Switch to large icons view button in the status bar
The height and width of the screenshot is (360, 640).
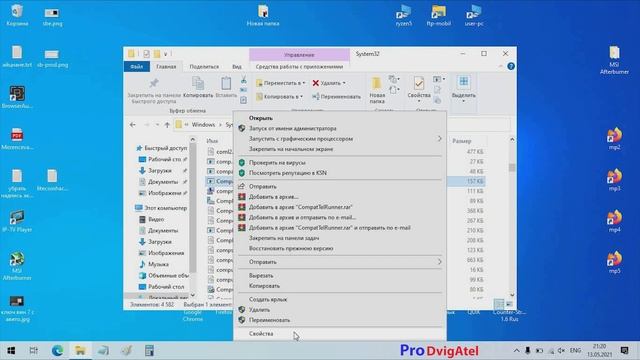click(509, 304)
